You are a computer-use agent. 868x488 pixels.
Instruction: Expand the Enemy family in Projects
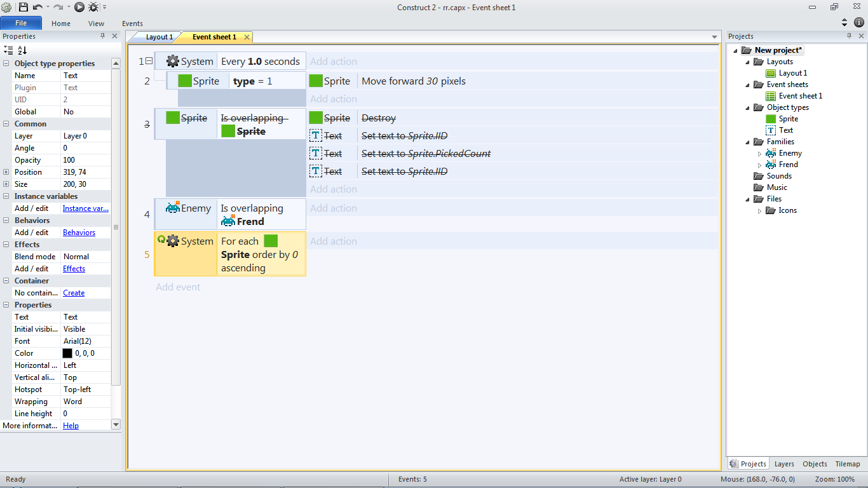click(x=759, y=153)
